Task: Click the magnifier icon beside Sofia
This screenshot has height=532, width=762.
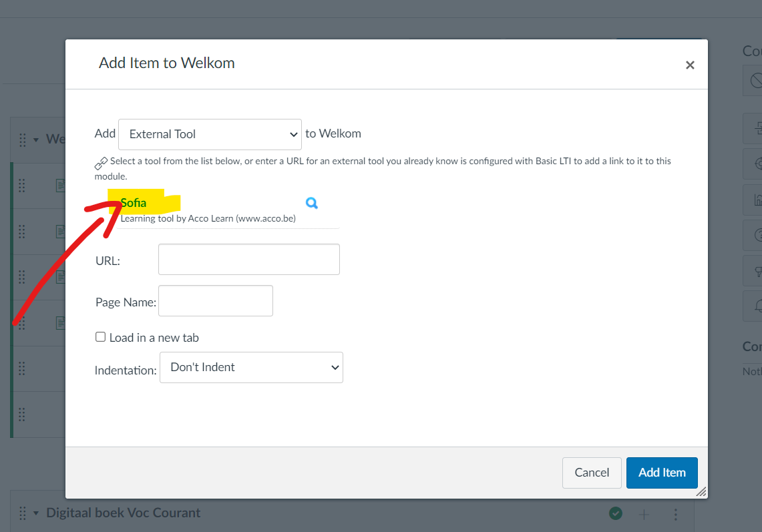Action: click(311, 203)
